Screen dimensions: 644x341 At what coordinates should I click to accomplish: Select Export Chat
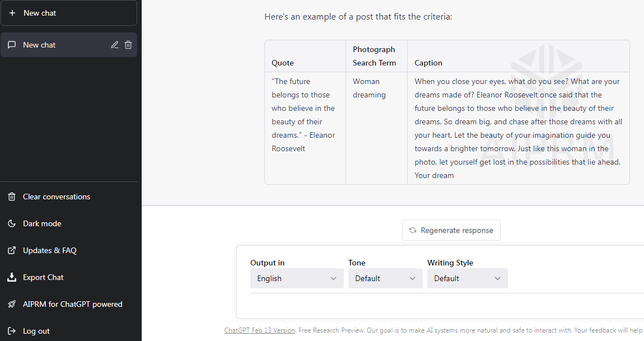(69, 277)
